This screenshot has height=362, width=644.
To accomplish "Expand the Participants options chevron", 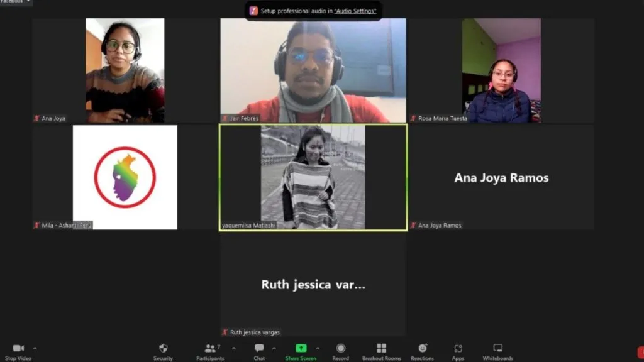I will point(234,348).
